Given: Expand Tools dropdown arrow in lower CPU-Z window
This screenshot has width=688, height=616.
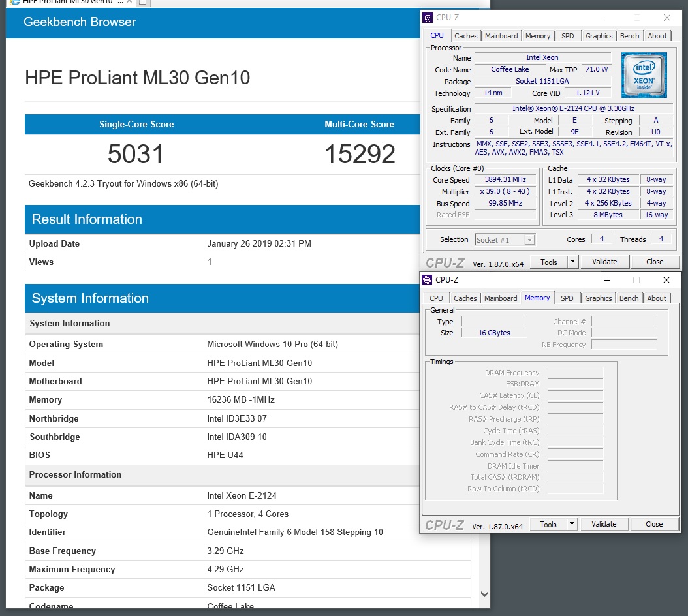Looking at the screenshot, I should pos(571,524).
